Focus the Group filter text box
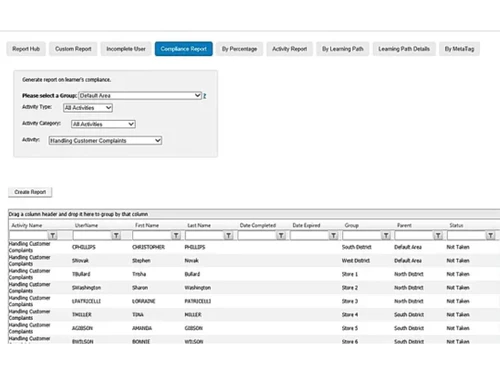The height and width of the screenshot is (375, 500). click(x=362, y=236)
